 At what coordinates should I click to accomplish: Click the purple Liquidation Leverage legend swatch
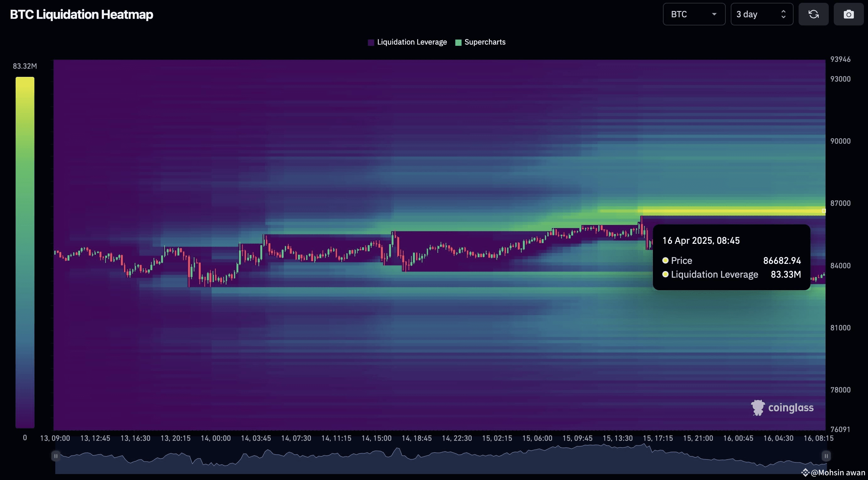[371, 42]
